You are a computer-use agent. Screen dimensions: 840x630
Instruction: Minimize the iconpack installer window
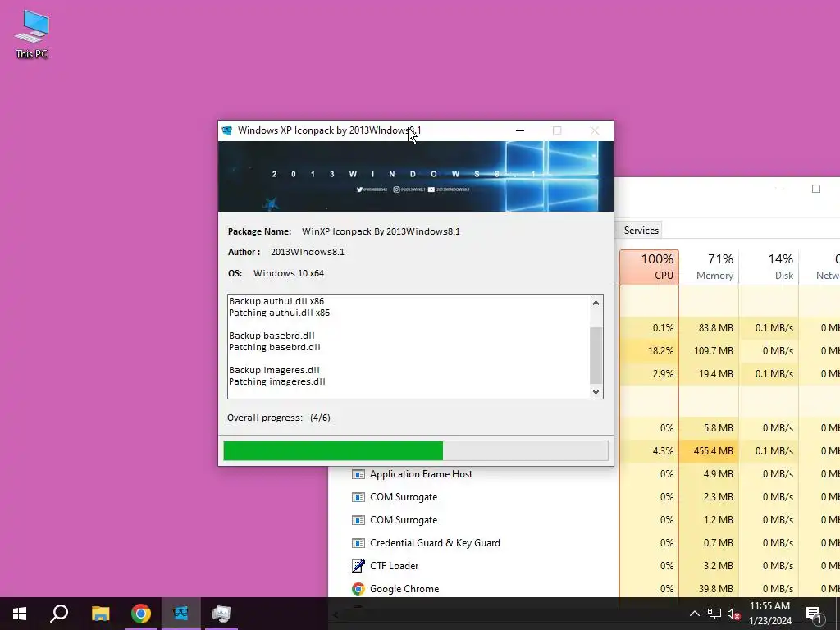pyautogui.click(x=519, y=130)
